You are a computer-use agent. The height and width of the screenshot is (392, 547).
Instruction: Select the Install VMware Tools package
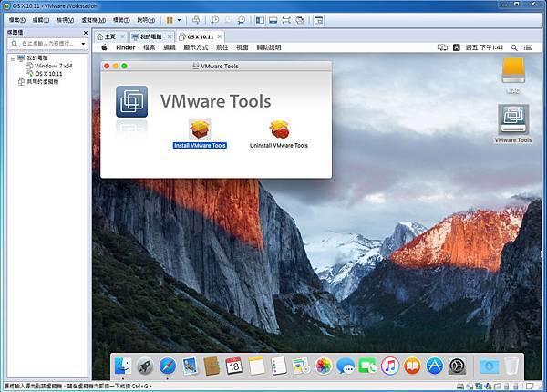(200, 134)
